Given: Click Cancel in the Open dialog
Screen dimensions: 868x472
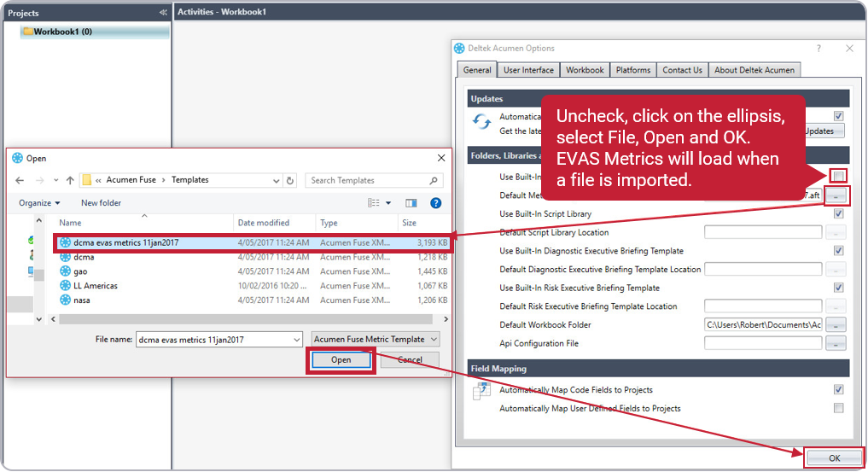Looking at the screenshot, I should [410, 359].
